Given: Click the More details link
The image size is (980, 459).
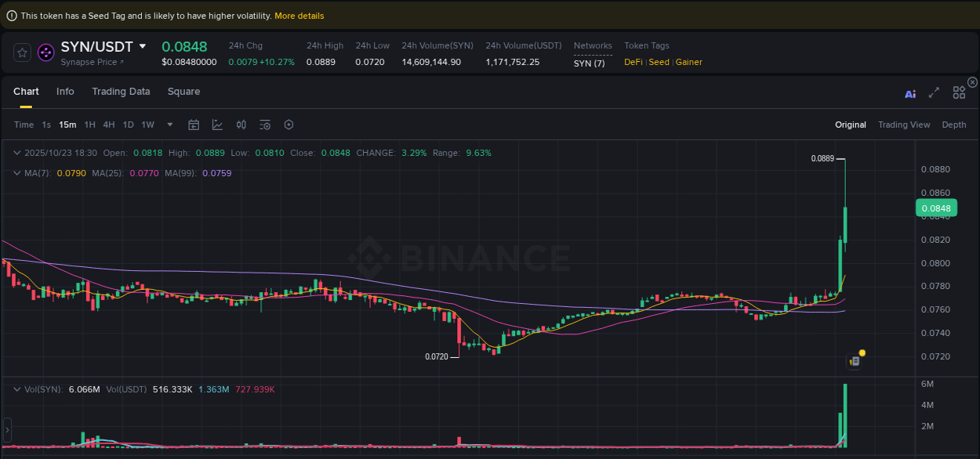Looking at the screenshot, I should point(299,16).
